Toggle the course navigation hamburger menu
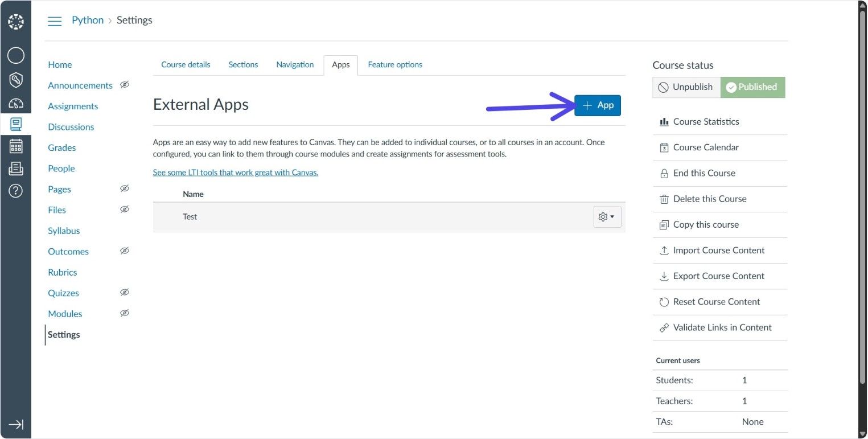 point(55,21)
